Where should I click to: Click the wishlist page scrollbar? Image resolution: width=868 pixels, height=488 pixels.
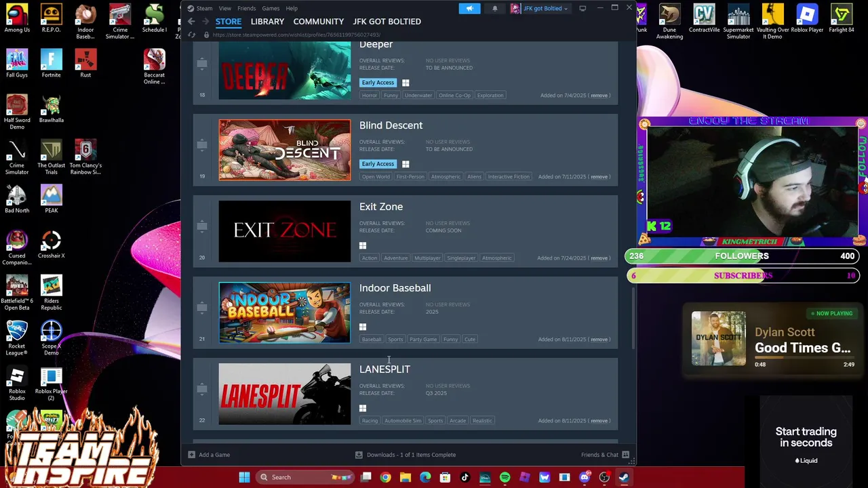pyautogui.click(x=633, y=319)
